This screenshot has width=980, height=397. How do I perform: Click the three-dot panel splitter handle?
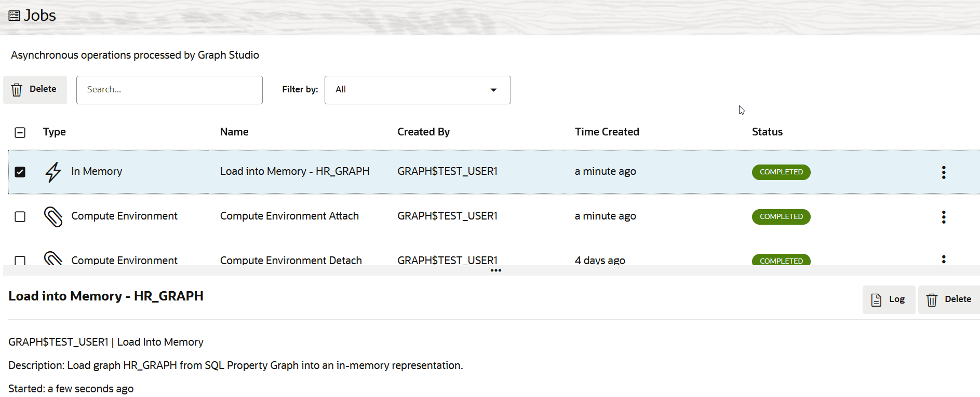point(496,270)
